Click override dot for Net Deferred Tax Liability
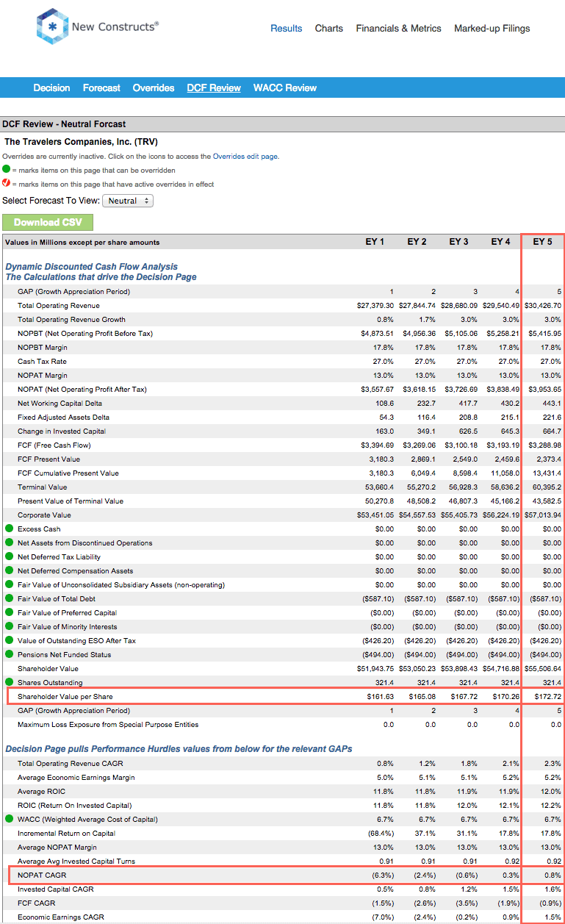 (x=9, y=556)
